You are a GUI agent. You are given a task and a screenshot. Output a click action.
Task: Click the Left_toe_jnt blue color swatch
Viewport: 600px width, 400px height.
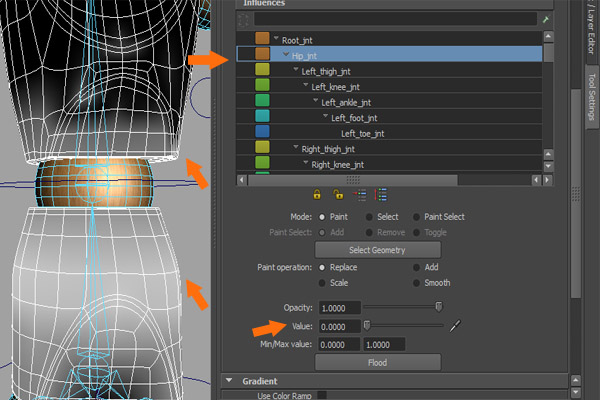(x=262, y=132)
